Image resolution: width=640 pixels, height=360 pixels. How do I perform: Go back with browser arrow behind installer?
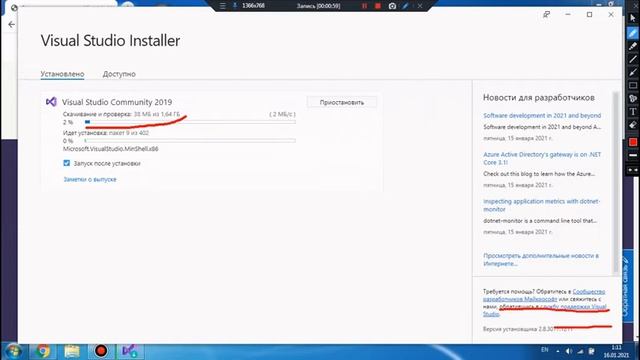[x=11, y=24]
